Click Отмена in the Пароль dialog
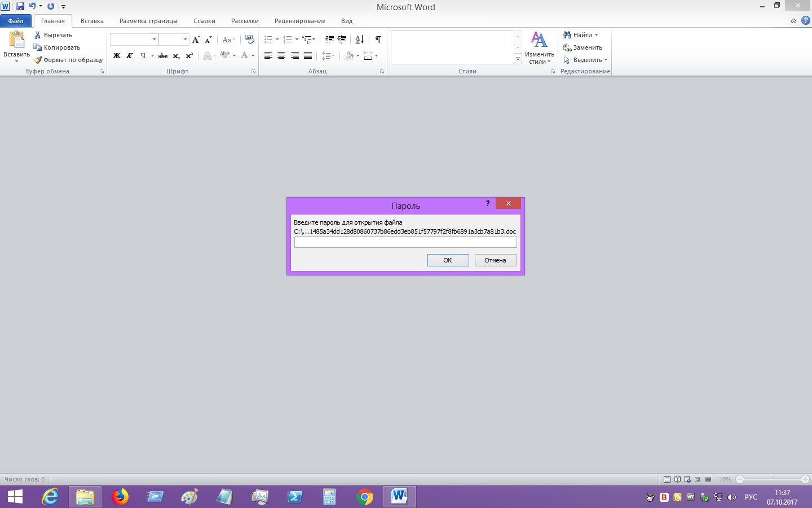812x508 pixels. point(495,260)
